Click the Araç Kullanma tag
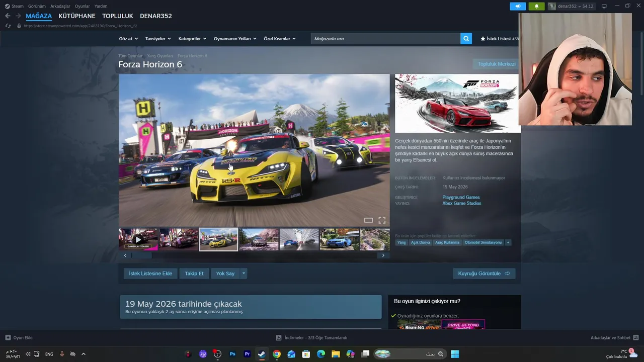Viewport: 644px width, 362px height. [447, 242]
